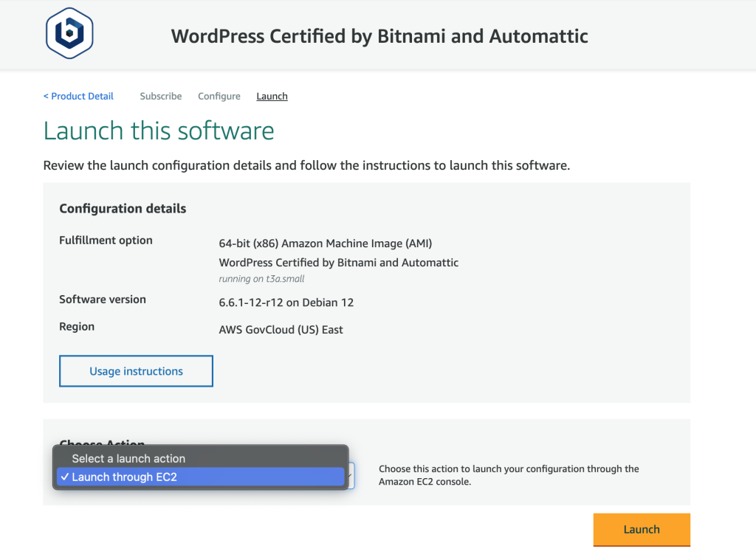
Task: Click 'AWS GovCloud (US) East' region value
Action: (281, 330)
